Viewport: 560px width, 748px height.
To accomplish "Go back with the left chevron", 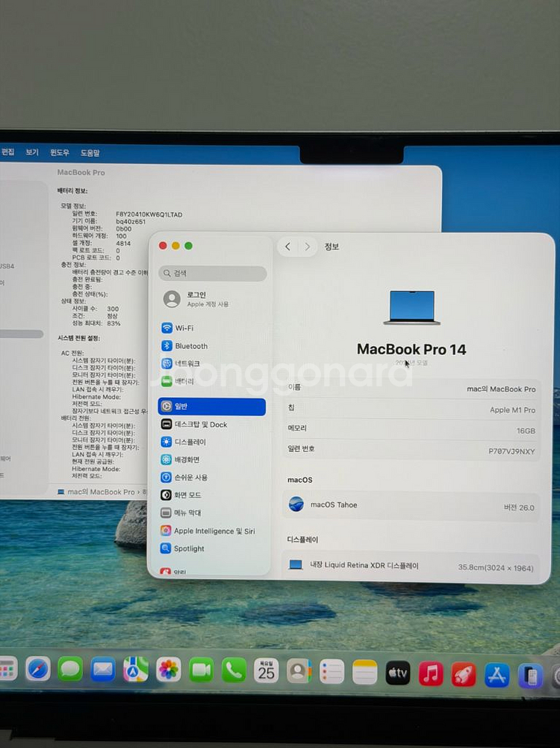I will (287, 246).
